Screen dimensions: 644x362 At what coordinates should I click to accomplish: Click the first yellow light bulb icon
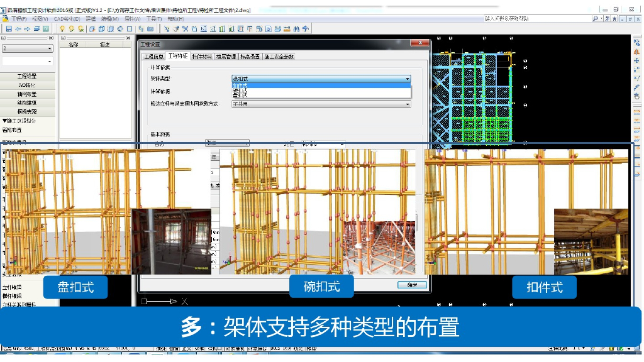[62, 29]
